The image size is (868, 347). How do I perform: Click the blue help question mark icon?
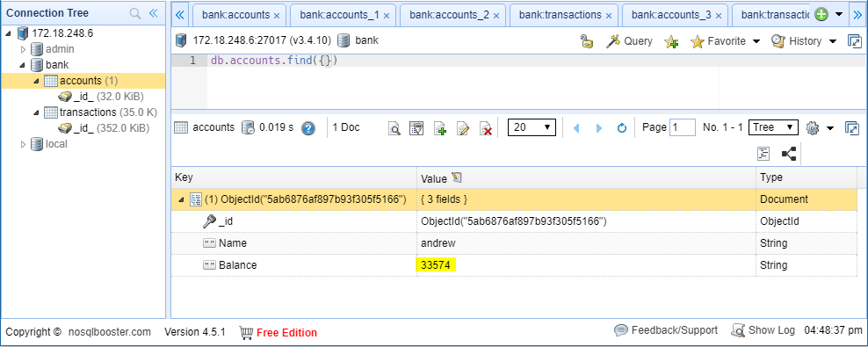pos(308,128)
